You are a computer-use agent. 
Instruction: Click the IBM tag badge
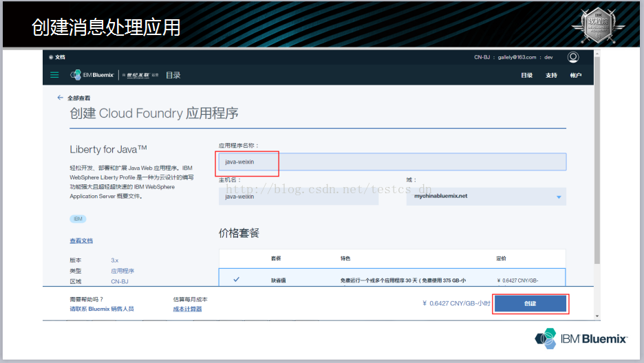[x=78, y=219]
